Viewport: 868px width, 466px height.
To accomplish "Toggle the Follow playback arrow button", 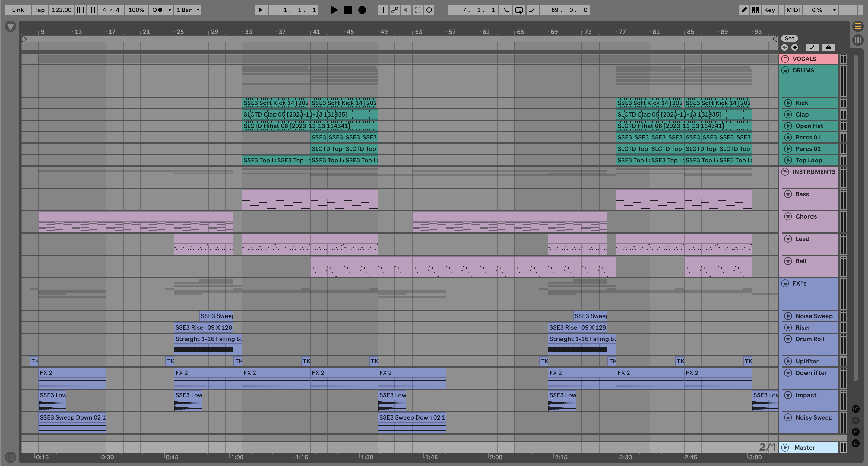I will (x=261, y=10).
